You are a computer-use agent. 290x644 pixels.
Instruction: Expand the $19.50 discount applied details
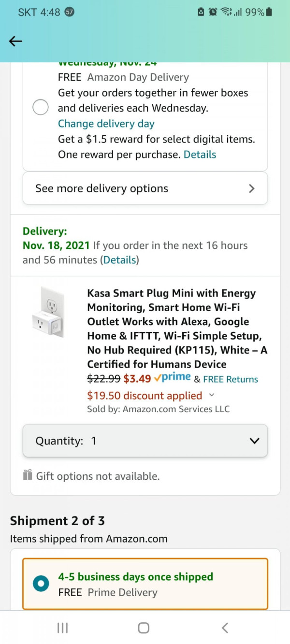(211, 395)
